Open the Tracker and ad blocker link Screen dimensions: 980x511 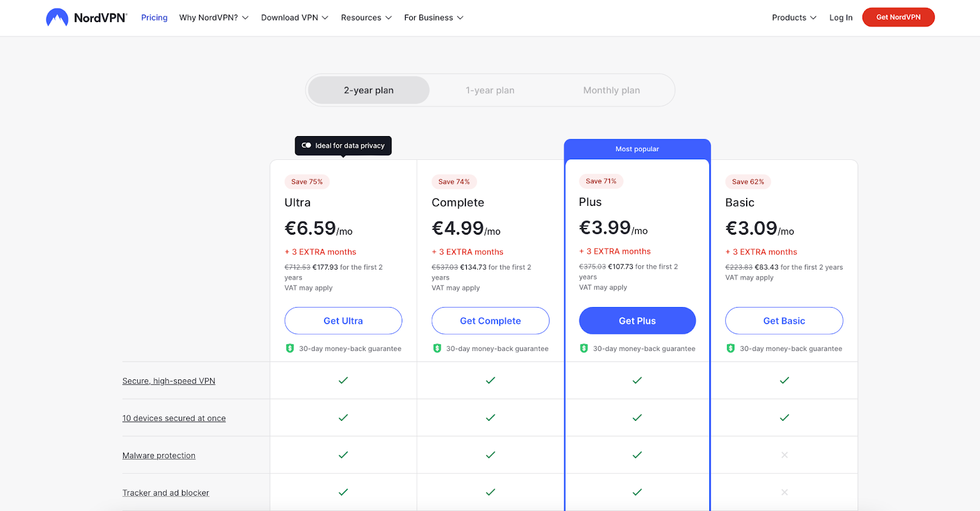tap(166, 493)
